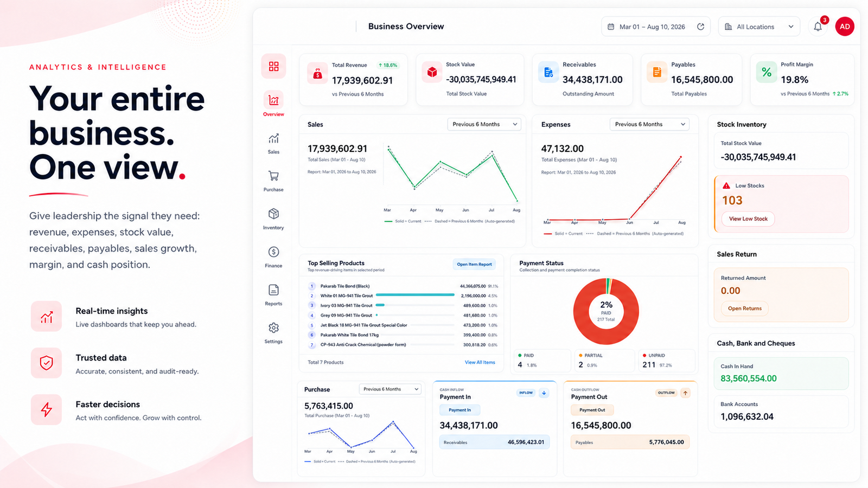
Task: Open the AD user avatar menu
Action: pos(845,27)
